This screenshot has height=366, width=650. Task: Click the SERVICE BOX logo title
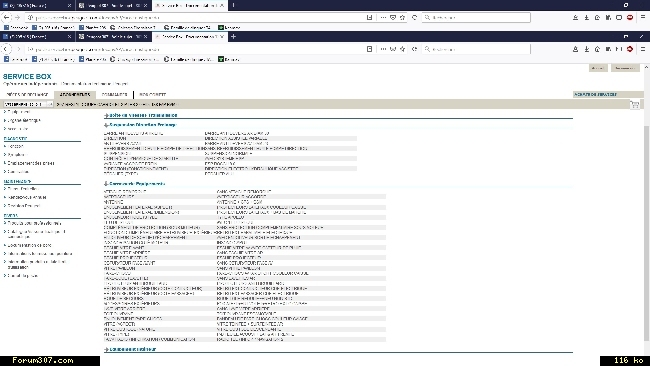(27, 76)
